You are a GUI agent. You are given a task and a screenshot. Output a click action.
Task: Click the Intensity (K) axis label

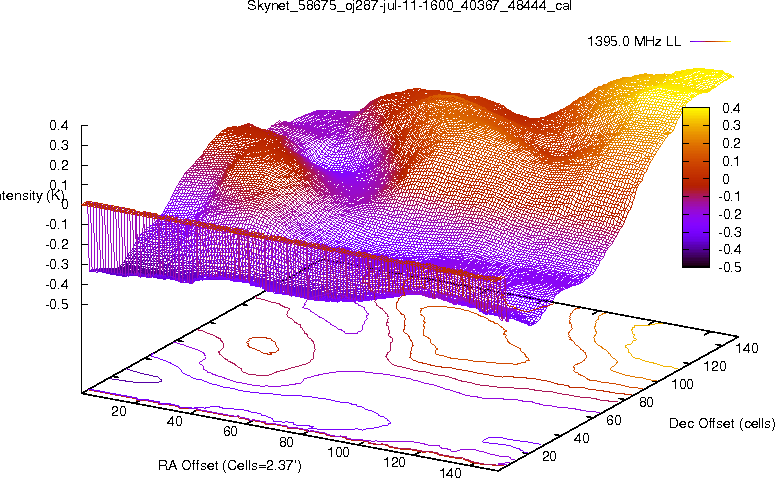click(32, 195)
